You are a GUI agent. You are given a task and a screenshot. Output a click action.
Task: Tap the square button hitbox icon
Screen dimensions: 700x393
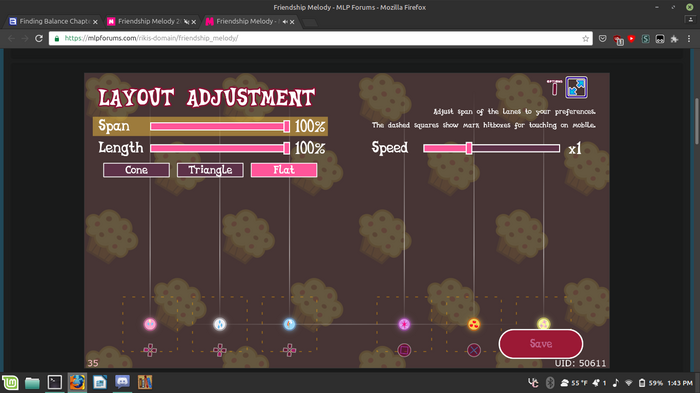(404, 350)
